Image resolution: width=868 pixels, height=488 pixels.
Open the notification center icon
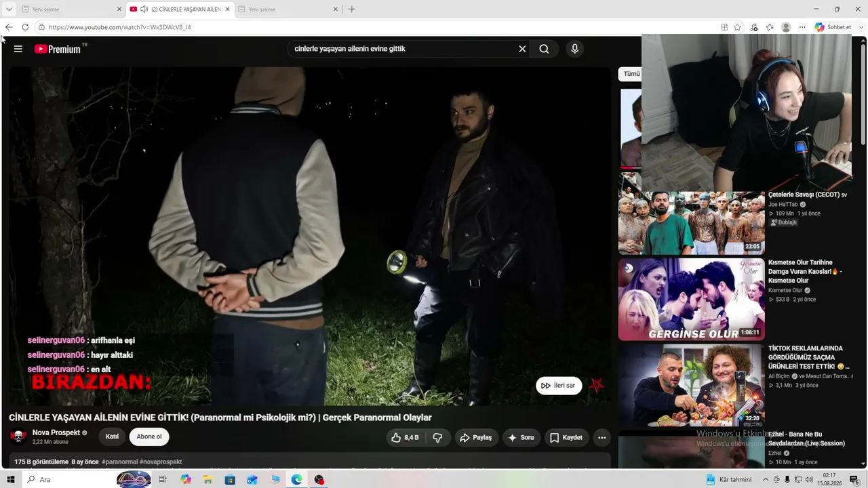click(854, 480)
